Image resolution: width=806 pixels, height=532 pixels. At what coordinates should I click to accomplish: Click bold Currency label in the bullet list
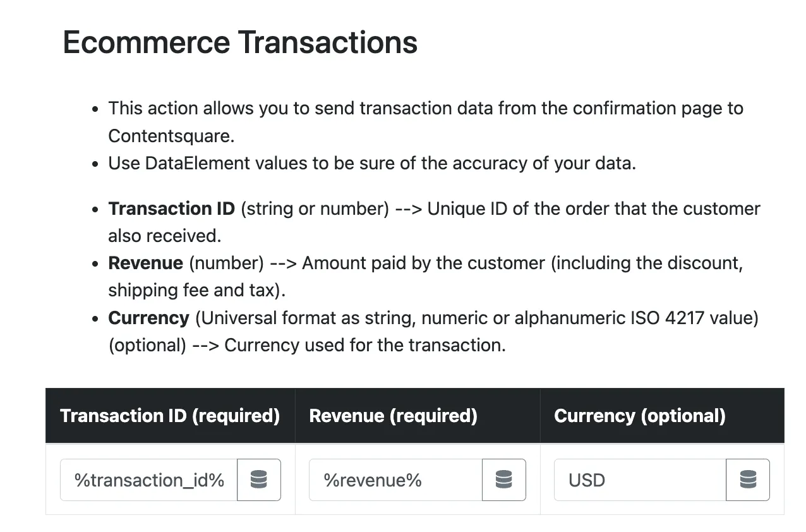(x=148, y=318)
